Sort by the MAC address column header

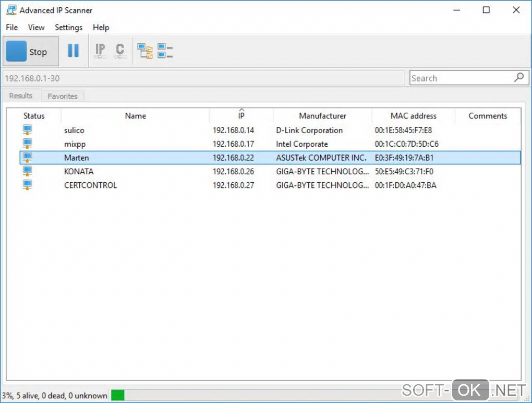(413, 116)
